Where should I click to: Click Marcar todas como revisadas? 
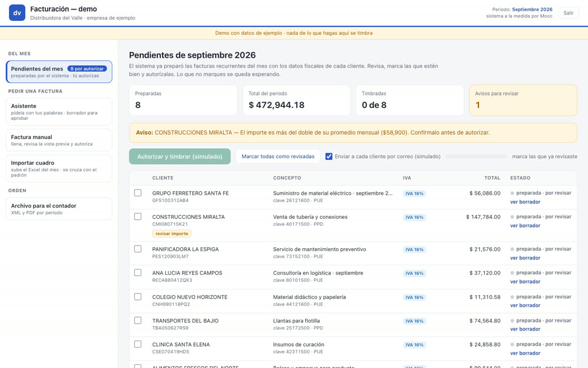(x=278, y=156)
